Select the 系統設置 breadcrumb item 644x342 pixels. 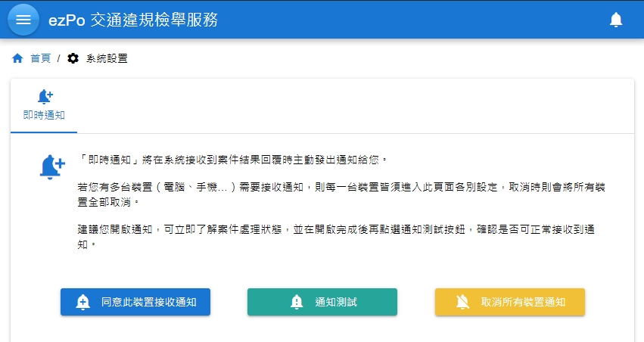click(x=107, y=58)
